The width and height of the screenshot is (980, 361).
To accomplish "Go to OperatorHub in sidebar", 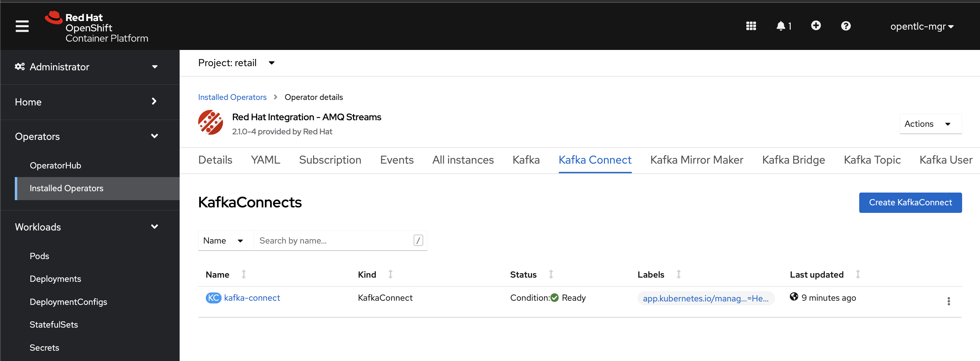I will point(55,166).
